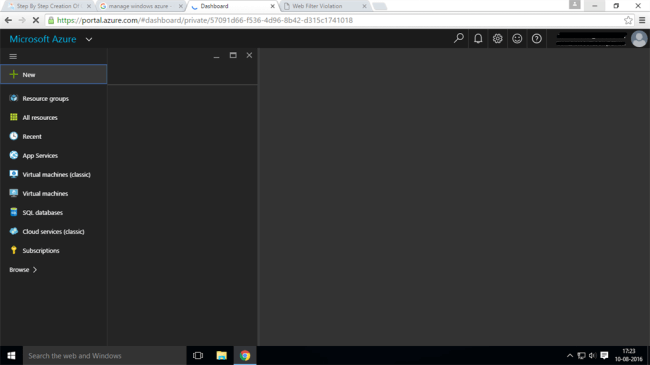Open portal settings gear
This screenshot has height=365, width=650.
[497, 39]
